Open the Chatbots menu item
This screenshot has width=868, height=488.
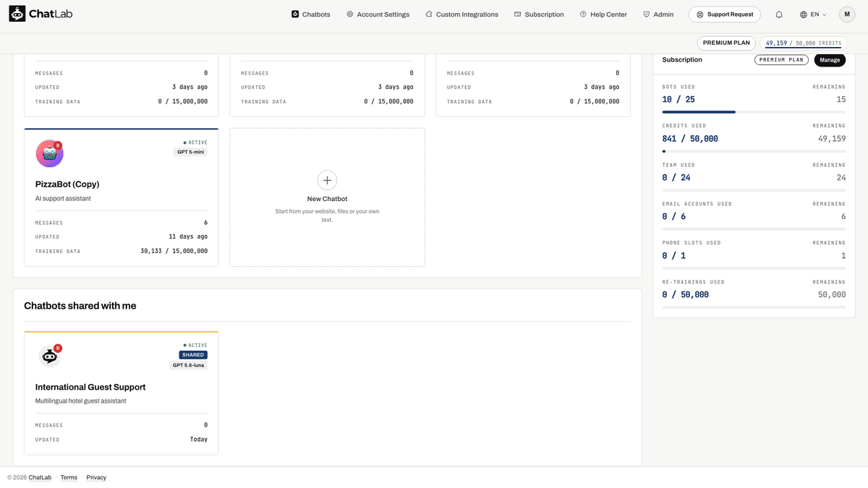tap(311, 14)
